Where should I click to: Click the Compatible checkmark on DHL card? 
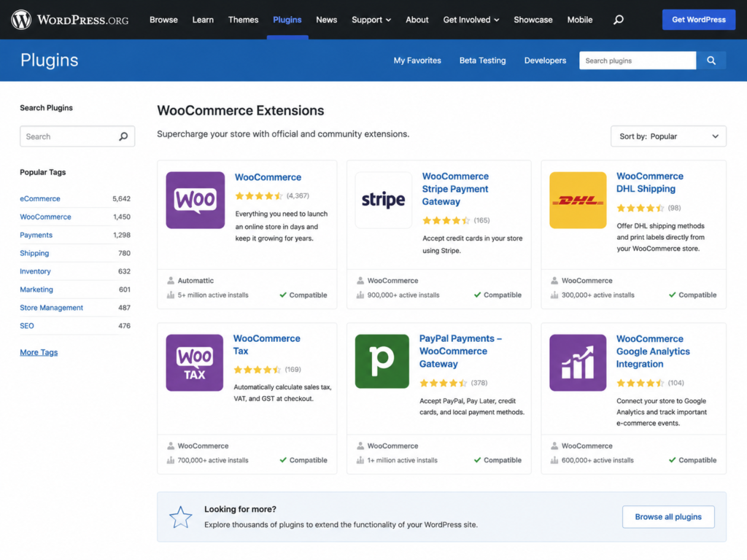pyautogui.click(x=672, y=295)
